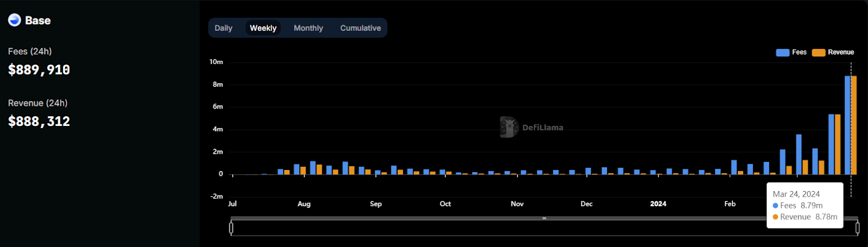Click the Revenue (24h) label
Viewport: 868px width, 247px height.
coord(38,103)
